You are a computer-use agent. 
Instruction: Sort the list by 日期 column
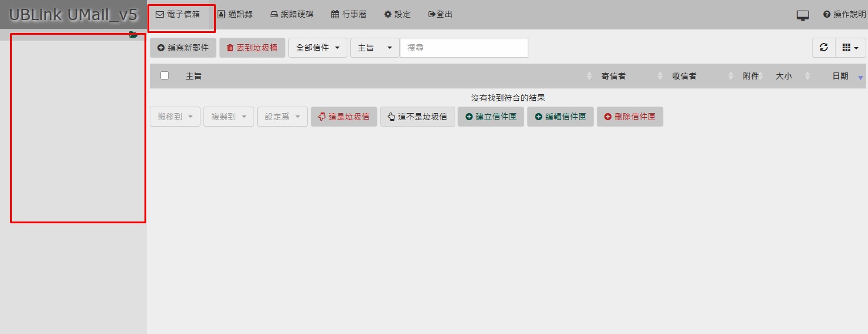(x=840, y=76)
